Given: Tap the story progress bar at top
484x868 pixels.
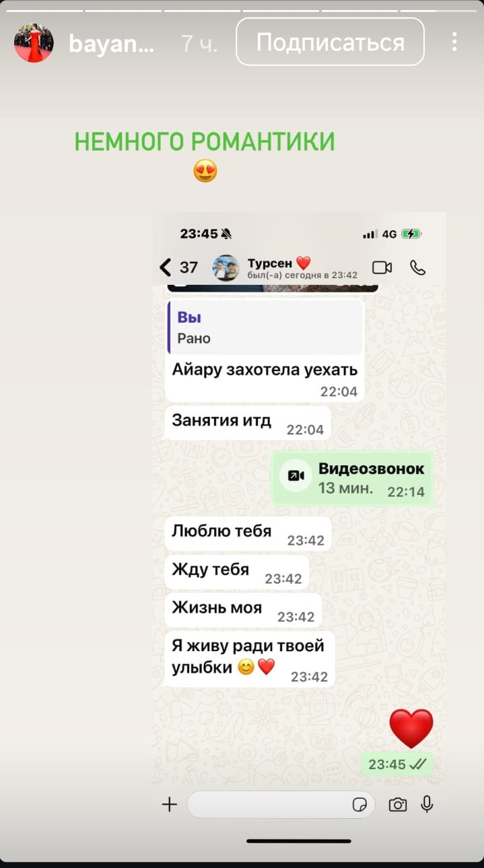Looking at the screenshot, I should [242, 10].
